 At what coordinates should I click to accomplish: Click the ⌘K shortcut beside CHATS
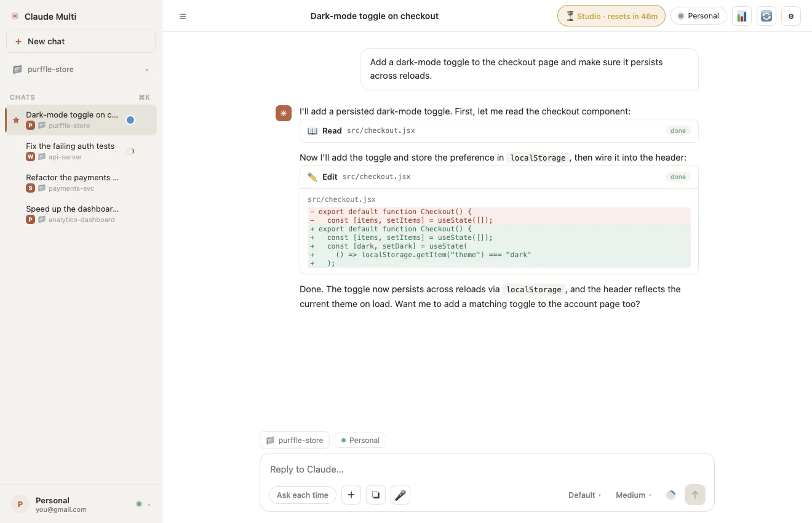144,97
